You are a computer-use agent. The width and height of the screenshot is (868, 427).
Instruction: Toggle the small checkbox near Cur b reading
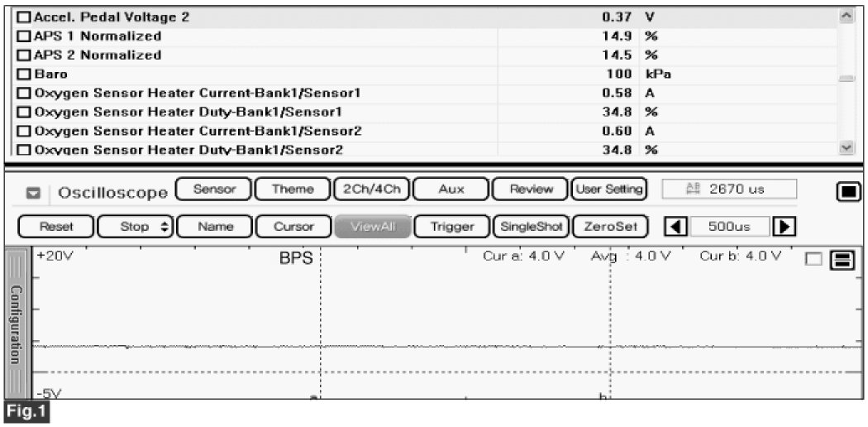pyautogui.click(x=813, y=261)
